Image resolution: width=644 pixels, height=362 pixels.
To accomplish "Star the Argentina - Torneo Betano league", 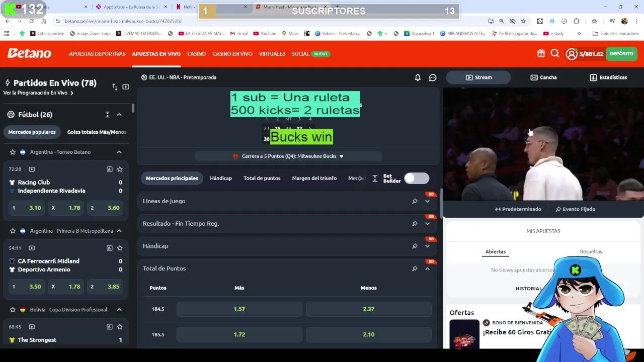I will 13,152.
